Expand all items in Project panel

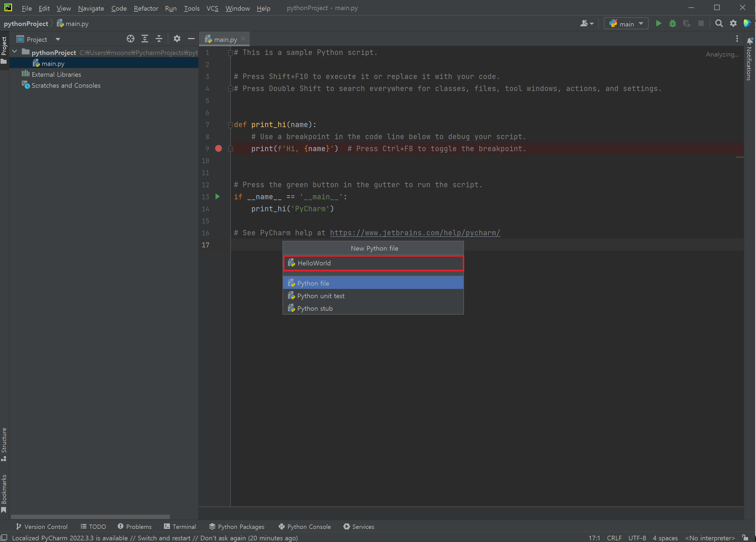pyautogui.click(x=145, y=39)
